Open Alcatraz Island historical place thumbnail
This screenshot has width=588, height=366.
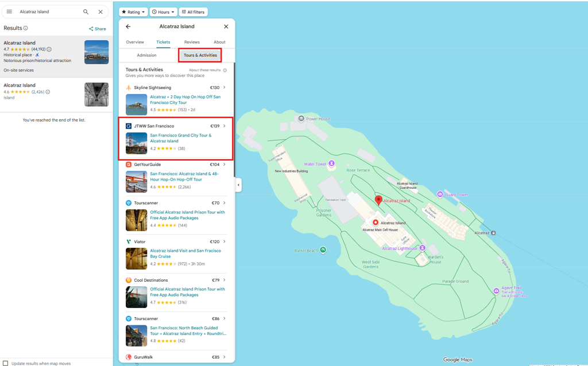click(x=96, y=52)
